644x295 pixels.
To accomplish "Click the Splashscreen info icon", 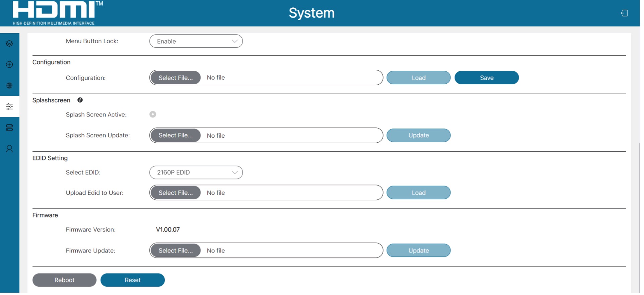I will click(x=80, y=100).
